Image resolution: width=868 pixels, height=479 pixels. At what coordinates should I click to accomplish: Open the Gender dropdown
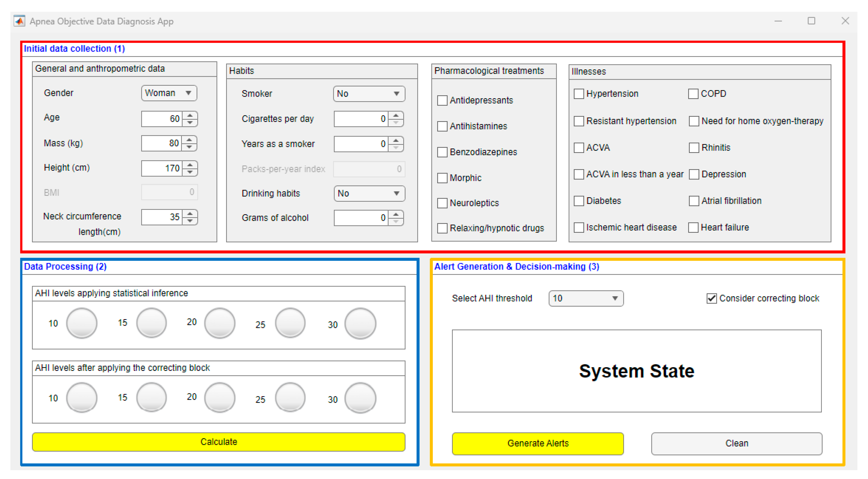tap(169, 93)
